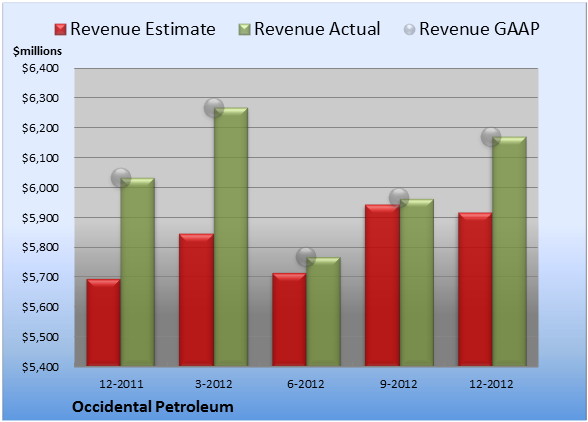Image resolution: width=588 pixels, height=422 pixels.
Task: Click the GAAP marker above 12-2012
Action: click(x=491, y=137)
